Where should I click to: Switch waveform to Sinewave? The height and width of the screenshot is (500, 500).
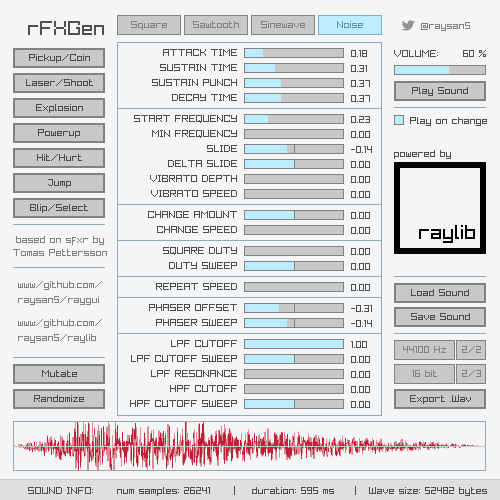pyautogui.click(x=283, y=25)
